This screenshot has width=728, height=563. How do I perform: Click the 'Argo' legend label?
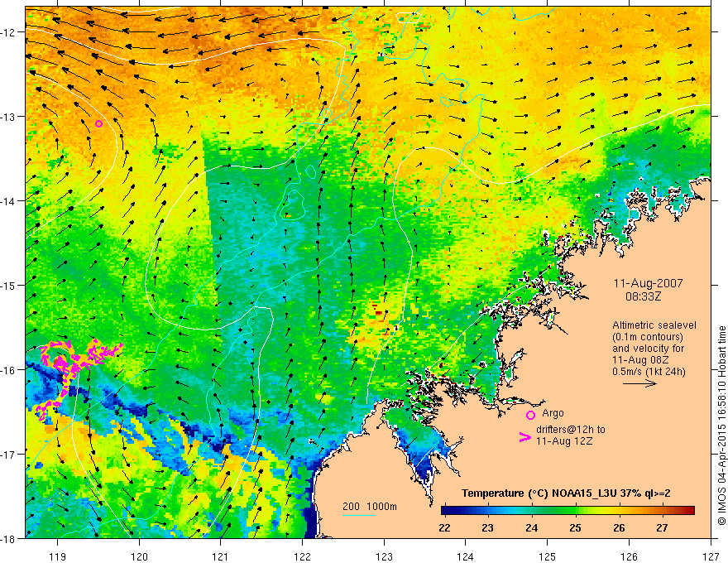(553, 413)
